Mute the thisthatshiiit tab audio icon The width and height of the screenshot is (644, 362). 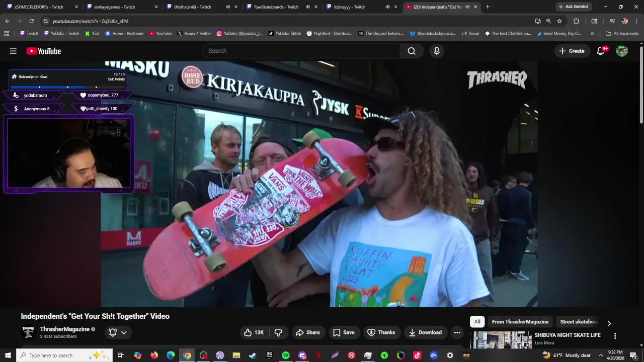click(228, 7)
